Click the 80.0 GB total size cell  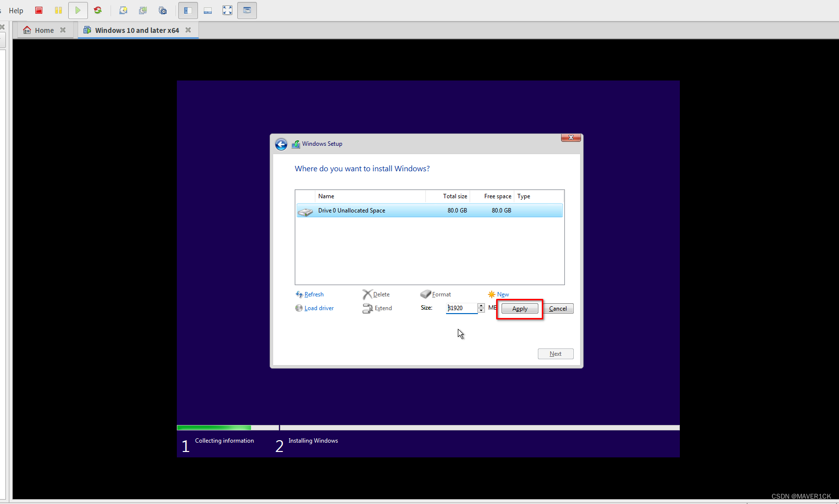tap(457, 211)
